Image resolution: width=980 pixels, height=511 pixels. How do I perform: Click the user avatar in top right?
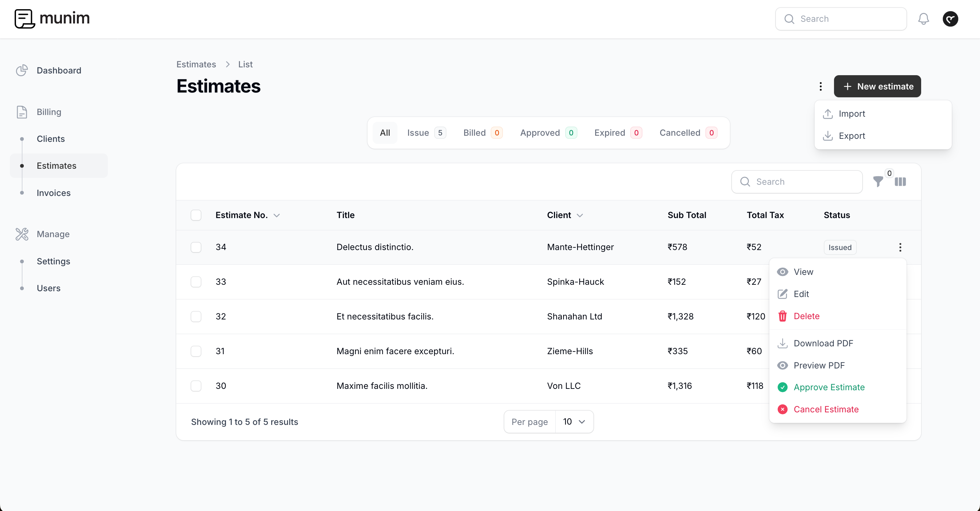coord(950,19)
